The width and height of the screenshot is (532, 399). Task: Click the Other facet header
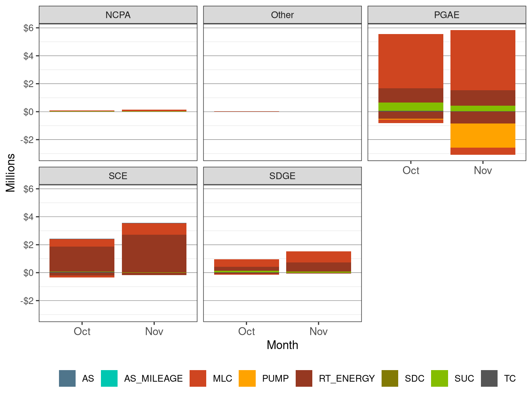(282, 15)
